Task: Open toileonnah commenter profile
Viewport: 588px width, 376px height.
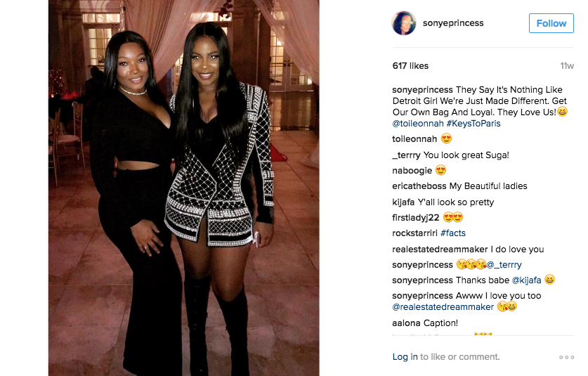Action: coord(414,139)
